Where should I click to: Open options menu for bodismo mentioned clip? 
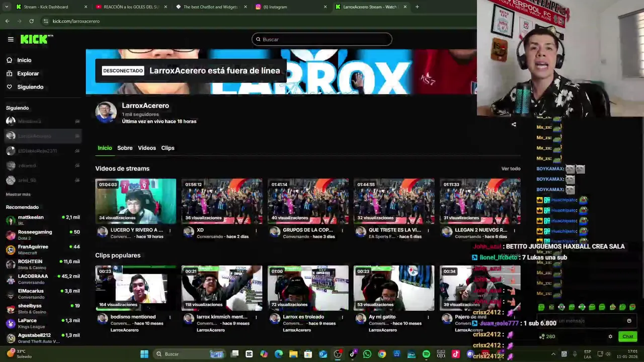click(170, 318)
